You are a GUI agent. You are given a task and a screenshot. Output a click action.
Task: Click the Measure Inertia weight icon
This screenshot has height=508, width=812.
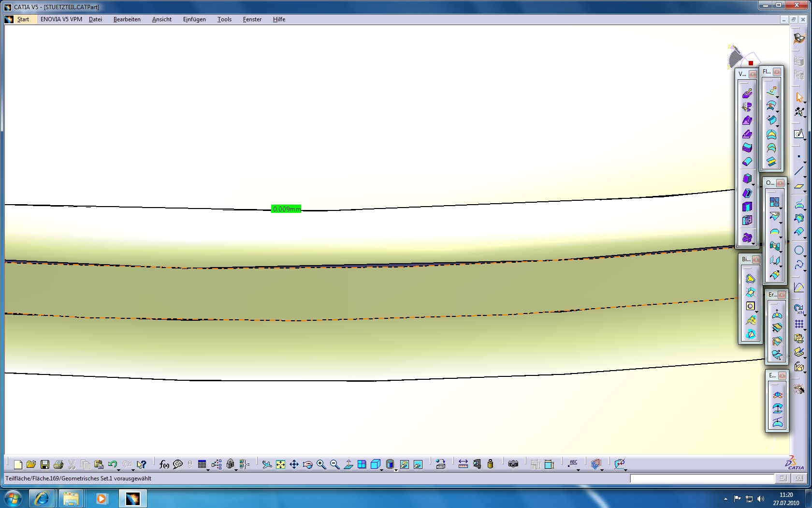490,464
